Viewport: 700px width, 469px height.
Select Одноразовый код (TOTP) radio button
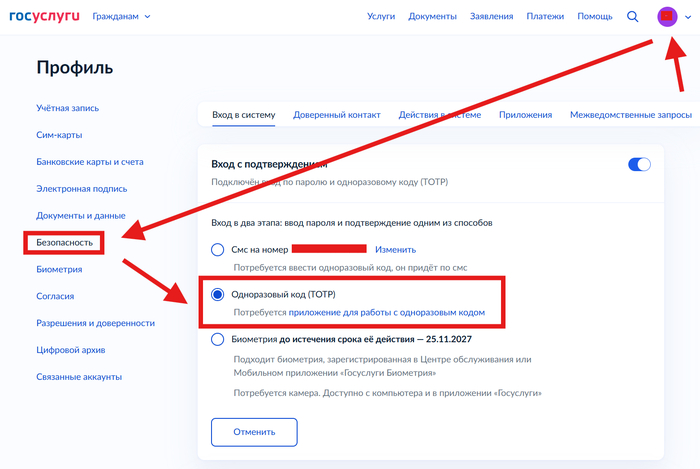[x=218, y=295]
